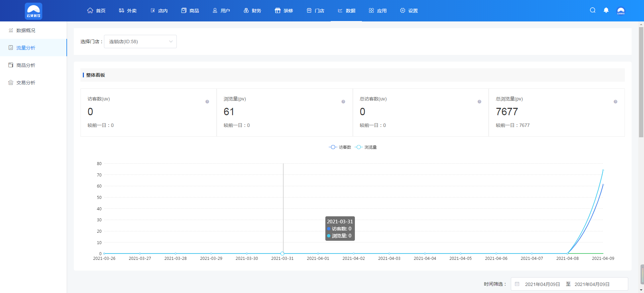The height and width of the screenshot is (293, 644).
Task: Click the 整体看板 section heading
Action: pos(96,75)
